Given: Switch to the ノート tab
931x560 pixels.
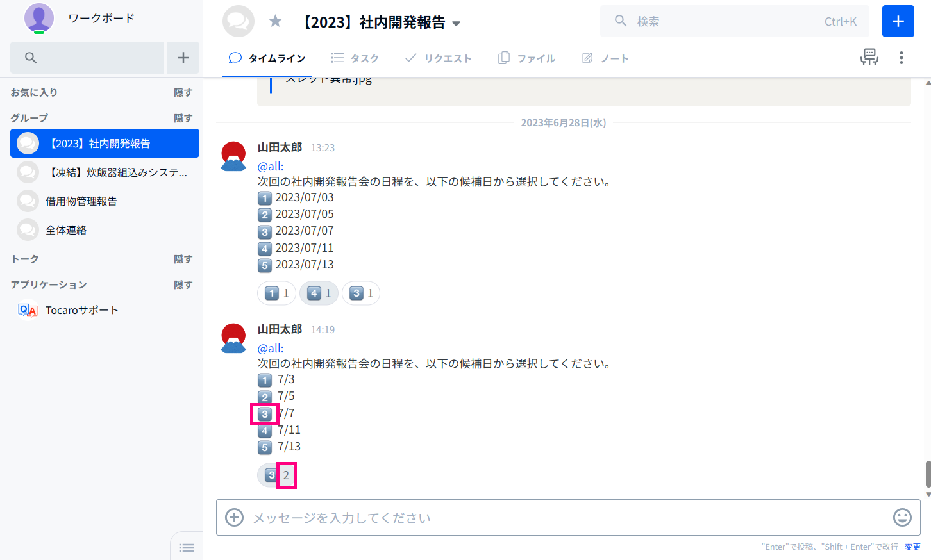Looking at the screenshot, I should point(605,58).
